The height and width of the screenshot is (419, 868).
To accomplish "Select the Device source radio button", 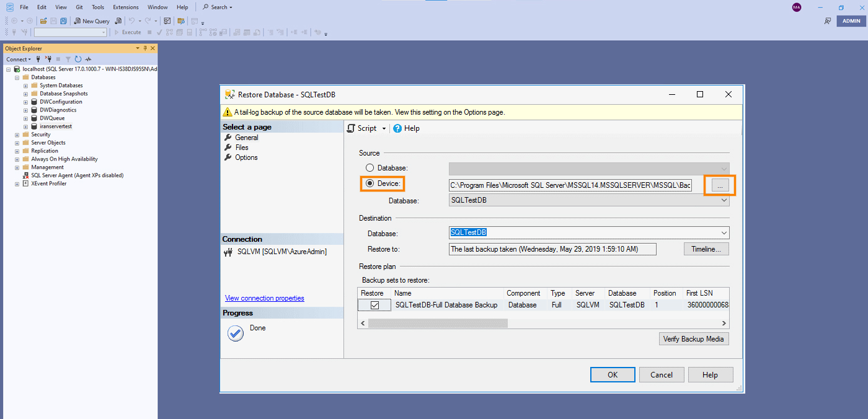I will [370, 183].
